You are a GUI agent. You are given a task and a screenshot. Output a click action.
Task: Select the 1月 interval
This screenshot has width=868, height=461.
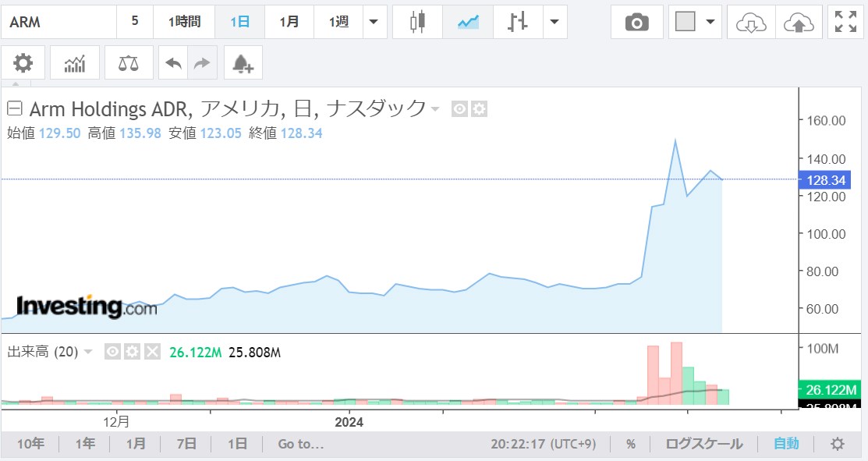(x=289, y=22)
